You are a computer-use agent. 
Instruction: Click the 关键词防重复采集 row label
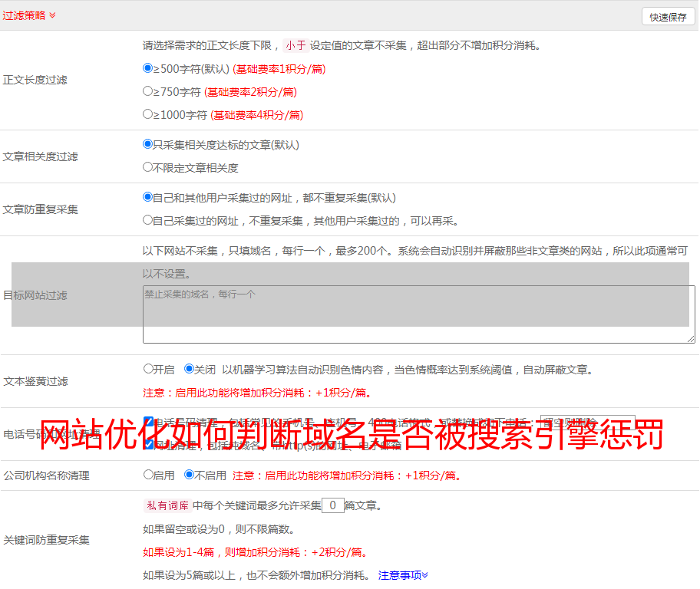pyautogui.click(x=46, y=540)
